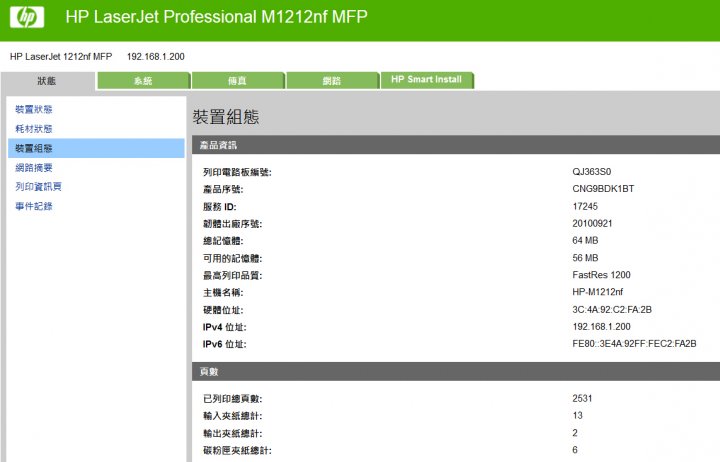This screenshot has width=720, height=462.
Task: Click the service ID value 17245
Action: click(585, 206)
